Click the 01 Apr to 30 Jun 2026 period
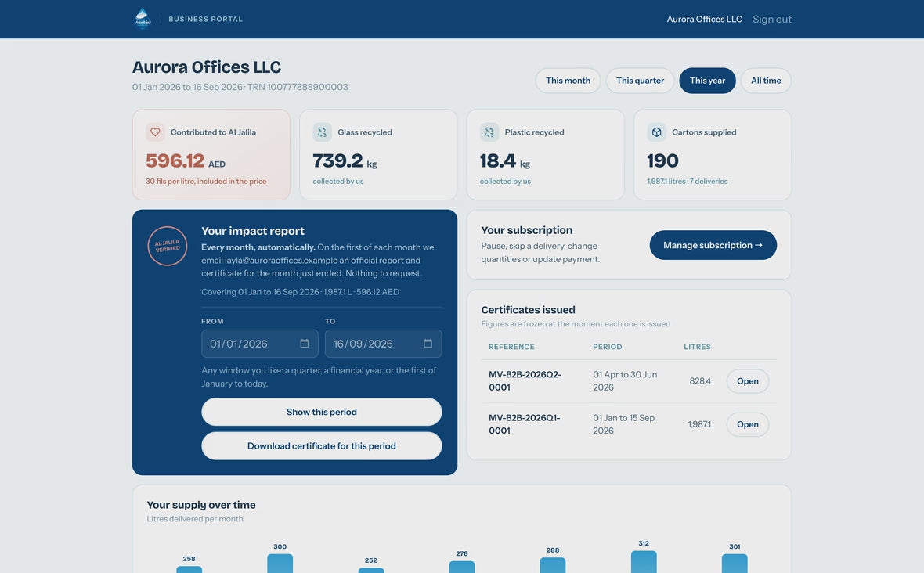Screen dimensions: 924x573 (625, 381)
